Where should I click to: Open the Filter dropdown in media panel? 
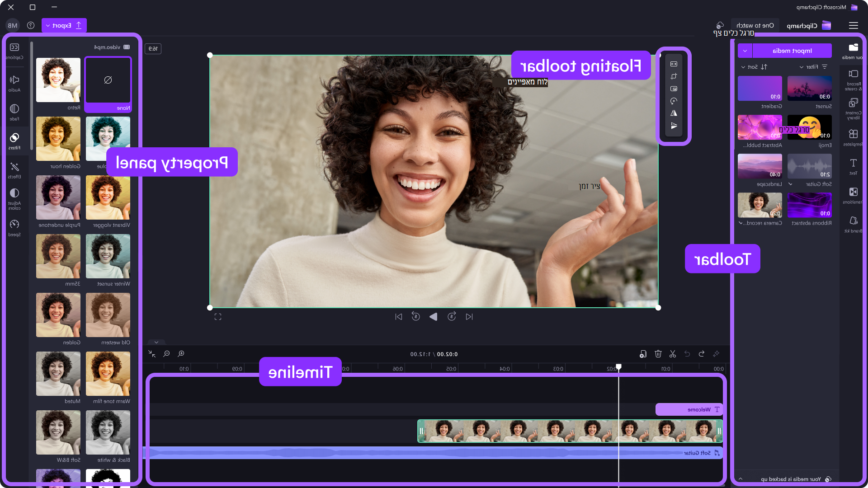tap(813, 67)
